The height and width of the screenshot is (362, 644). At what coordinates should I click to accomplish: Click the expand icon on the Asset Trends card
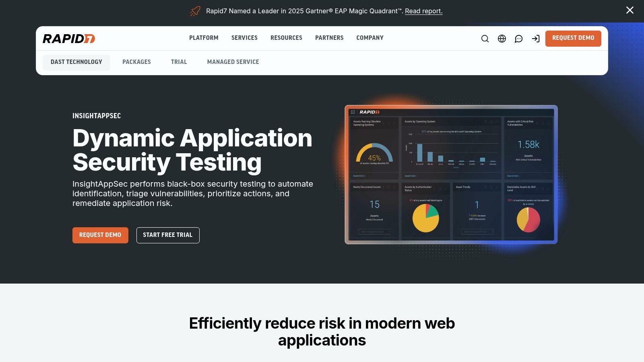491,187
